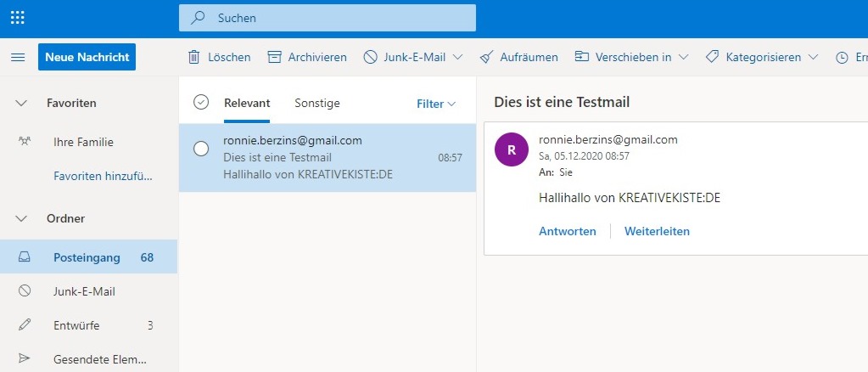Click Neue Nachricht button

pos(87,57)
